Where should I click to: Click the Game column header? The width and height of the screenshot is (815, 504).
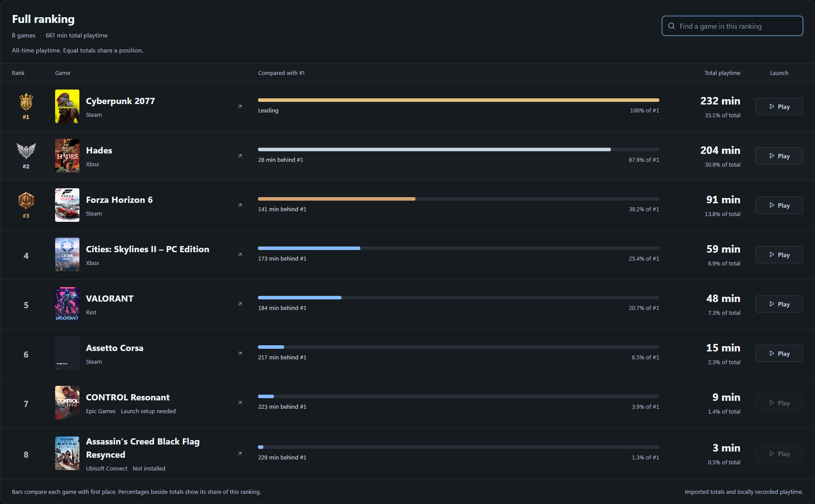pyautogui.click(x=63, y=73)
